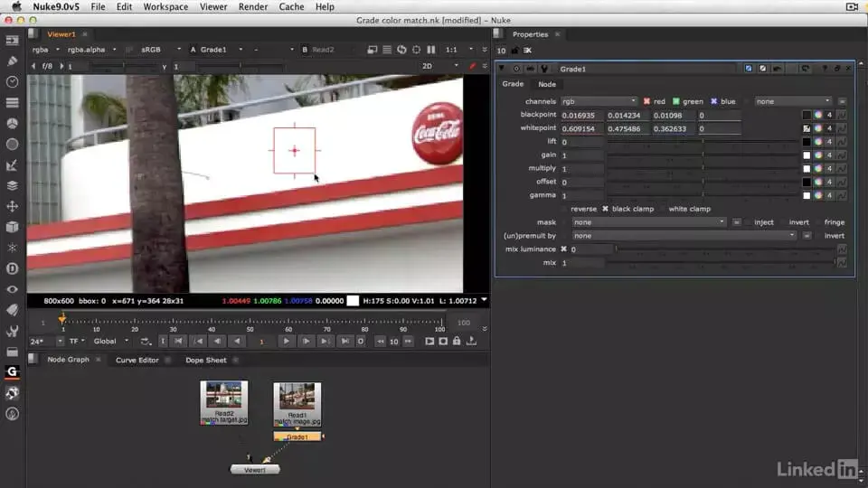Open the Other nodes wrench icon
This screenshot has width=868, height=488.
(12, 331)
